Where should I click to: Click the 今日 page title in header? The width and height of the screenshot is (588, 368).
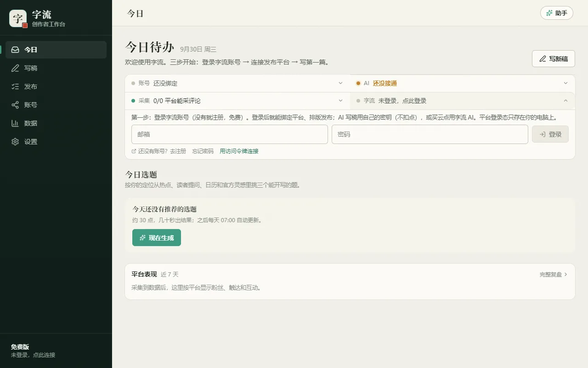click(x=136, y=13)
